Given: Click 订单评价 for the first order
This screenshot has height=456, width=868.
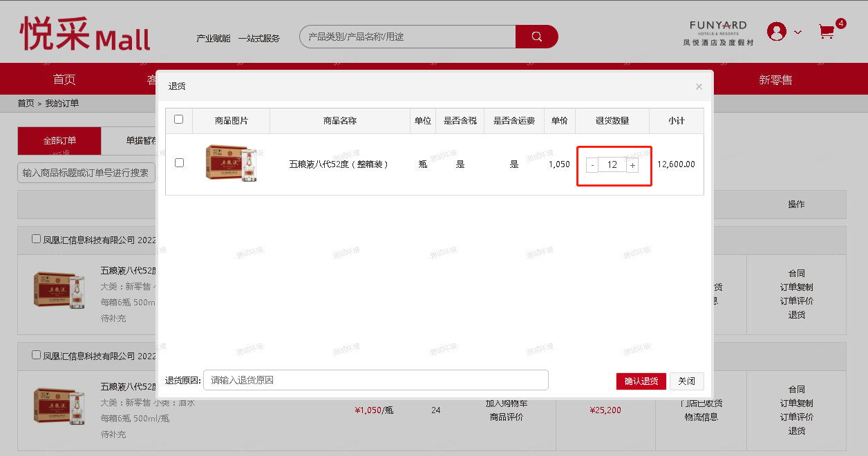Looking at the screenshot, I should 797,301.
